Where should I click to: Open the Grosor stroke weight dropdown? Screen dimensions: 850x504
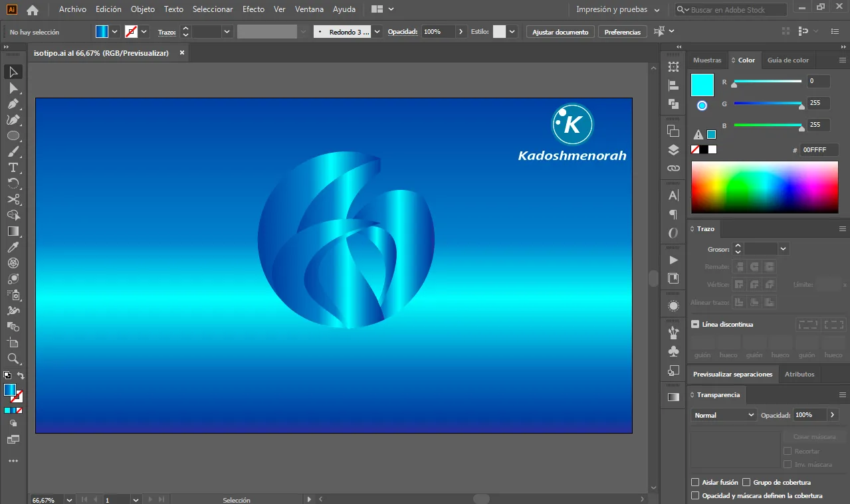(x=784, y=249)
